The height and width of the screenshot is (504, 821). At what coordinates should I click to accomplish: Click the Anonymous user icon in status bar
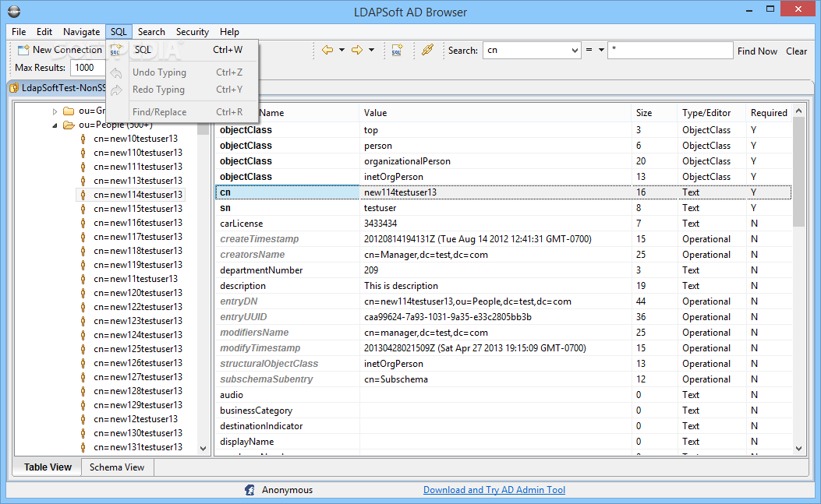[249, 490]
